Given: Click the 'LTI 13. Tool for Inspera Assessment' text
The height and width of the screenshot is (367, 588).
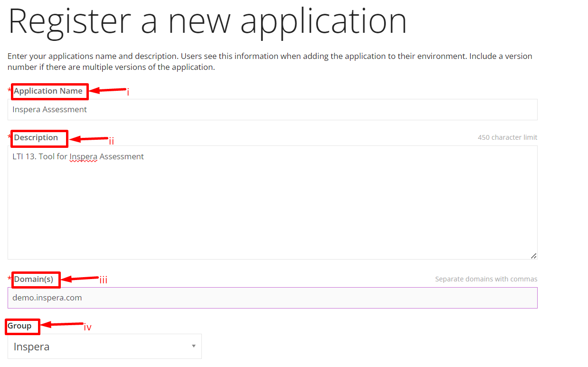Looking at the screenshot, I should [78, 156].
